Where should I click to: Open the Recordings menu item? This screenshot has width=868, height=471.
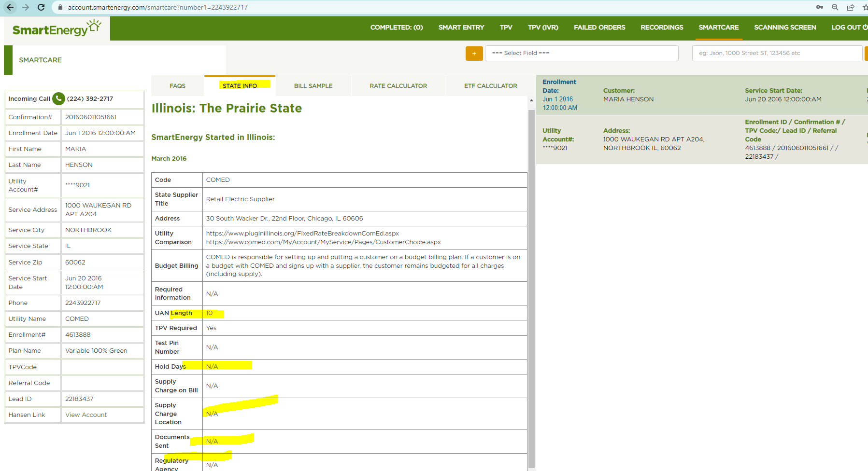click(662, 28)
